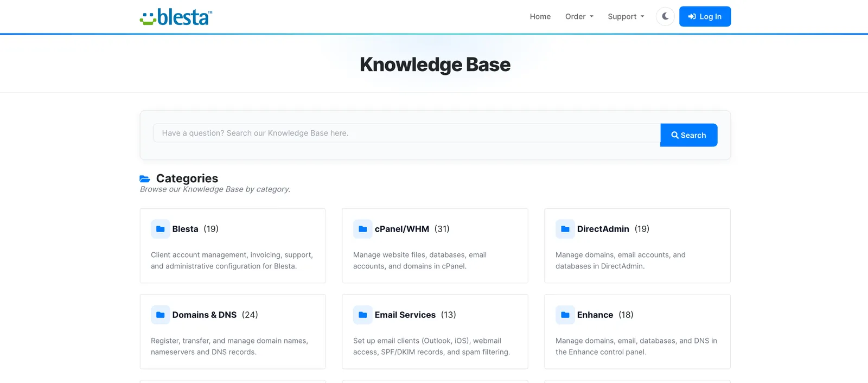Viewport: 868px width, 383px height.
Task: Click the Email Services folder icon
Action: (x=362, y=315)
